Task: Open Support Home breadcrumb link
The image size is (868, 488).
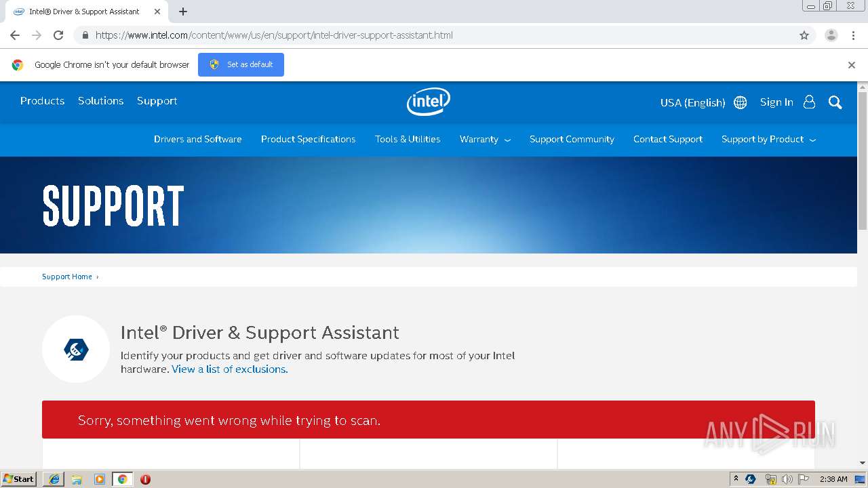Action: pos(67,277)
